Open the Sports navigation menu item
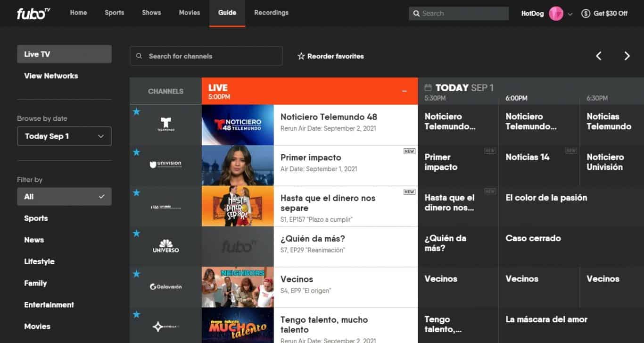 pyautogui.click(x=114, y=13)
